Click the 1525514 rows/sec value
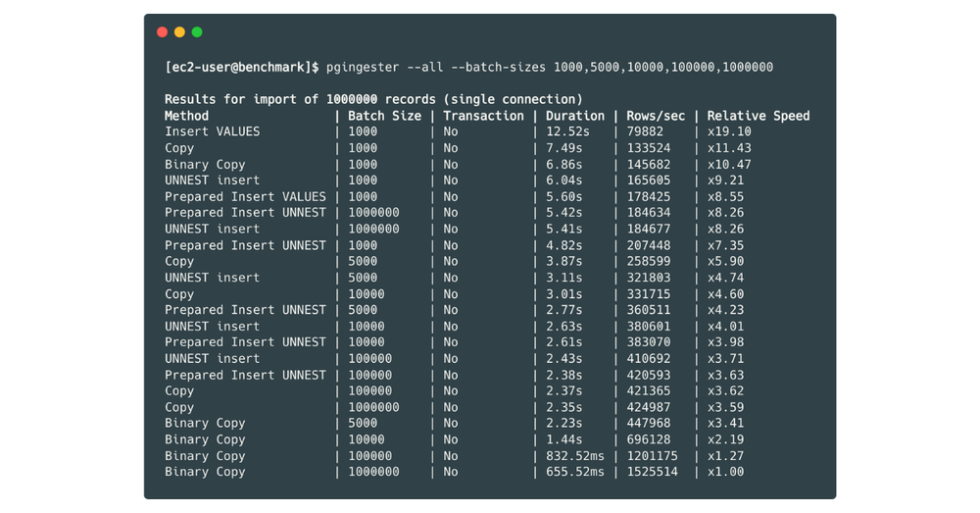Viewport: 980px width, 513px height. click(x=652, y=472)
